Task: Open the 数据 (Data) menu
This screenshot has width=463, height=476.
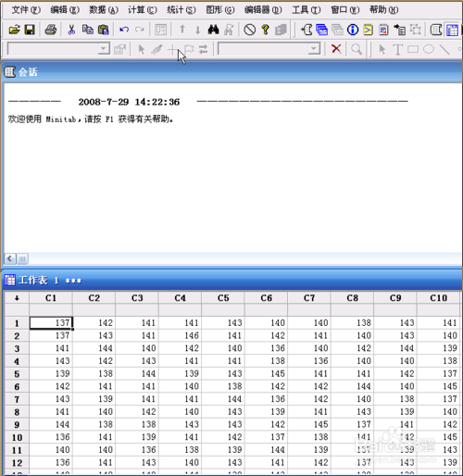Action: 104,10
